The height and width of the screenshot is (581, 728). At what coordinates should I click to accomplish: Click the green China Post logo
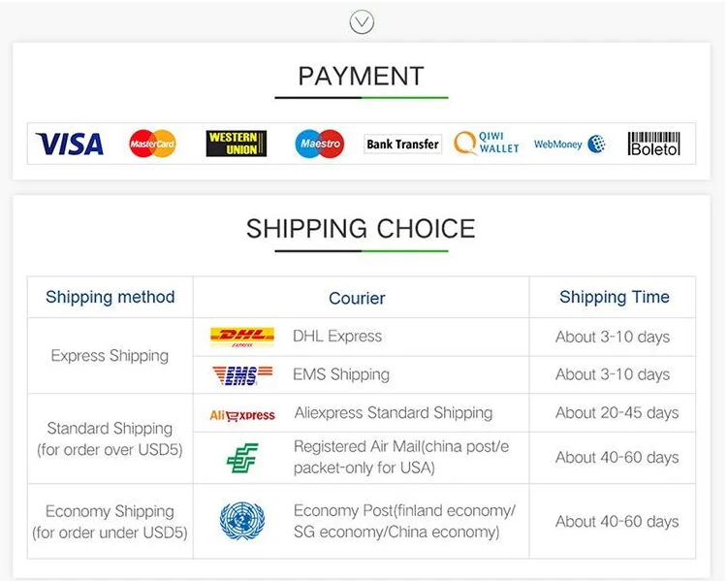[x=241, y=457]
